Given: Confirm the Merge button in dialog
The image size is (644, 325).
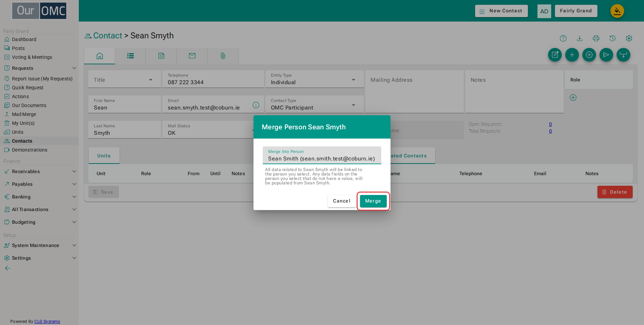Looking at the screenshot, I should point(373,201).
